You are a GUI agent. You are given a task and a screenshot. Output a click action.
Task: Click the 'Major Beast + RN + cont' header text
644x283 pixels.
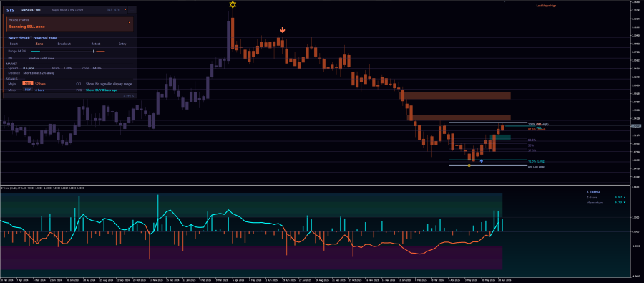point(67,10)
